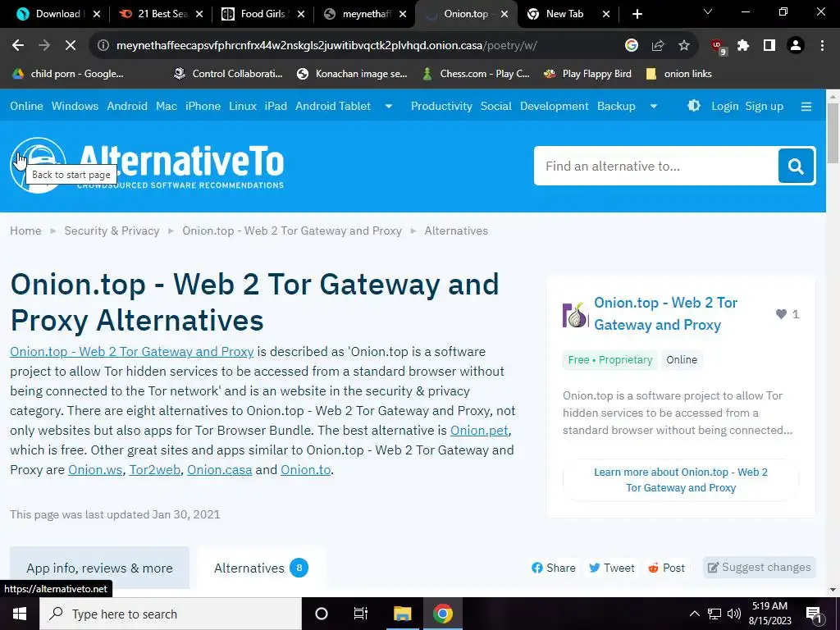Click the Chrome icon in the taskbar
The width and height of the screenshot is (840, 630).
[442, 614]
